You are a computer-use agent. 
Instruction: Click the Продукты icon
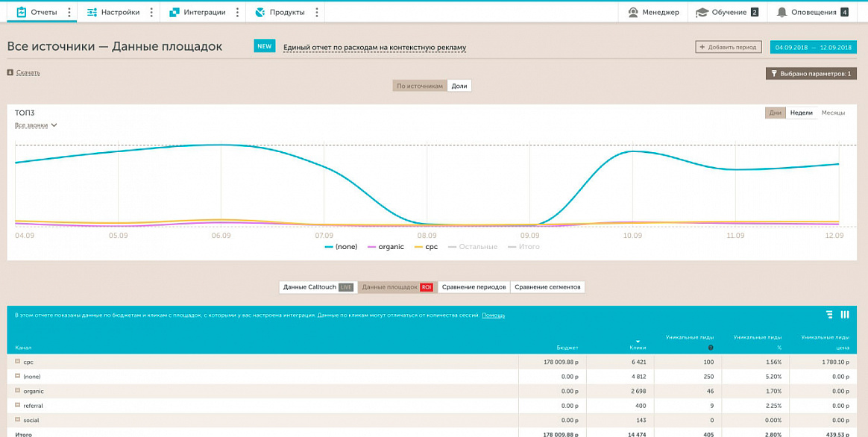tap(260, 12)
